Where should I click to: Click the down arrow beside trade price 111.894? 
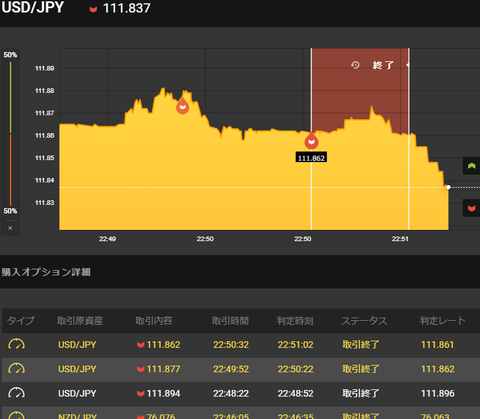[x=140, y=393]
